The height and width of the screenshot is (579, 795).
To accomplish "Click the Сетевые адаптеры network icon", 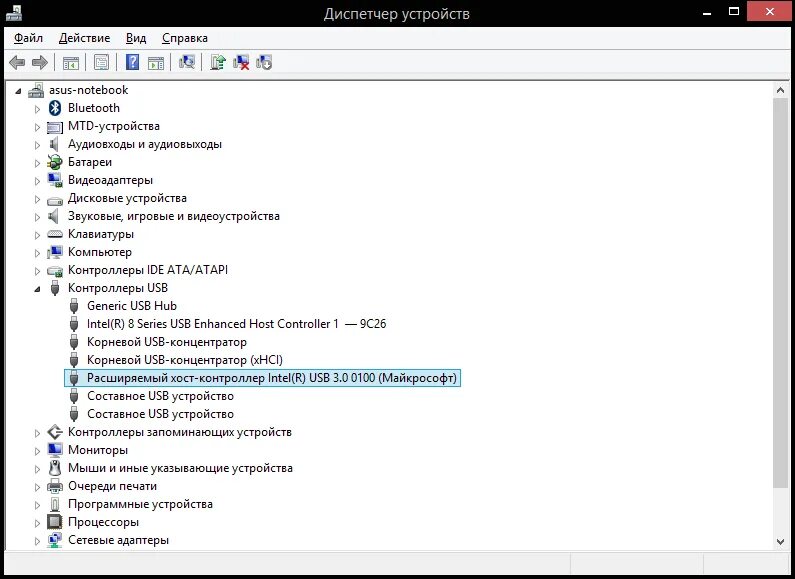I will tap(55, 540).
